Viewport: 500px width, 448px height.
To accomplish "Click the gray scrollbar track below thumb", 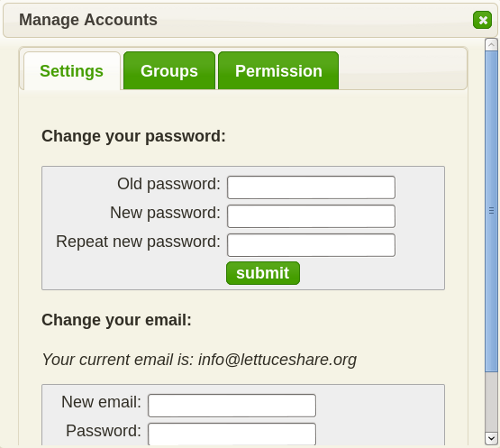I will (x=491, y=402).
